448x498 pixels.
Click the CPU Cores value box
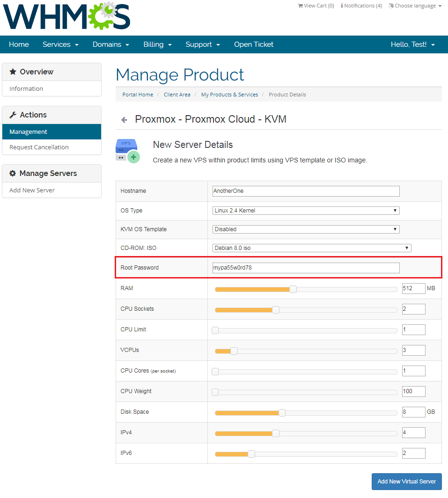(x=413, y=371)
